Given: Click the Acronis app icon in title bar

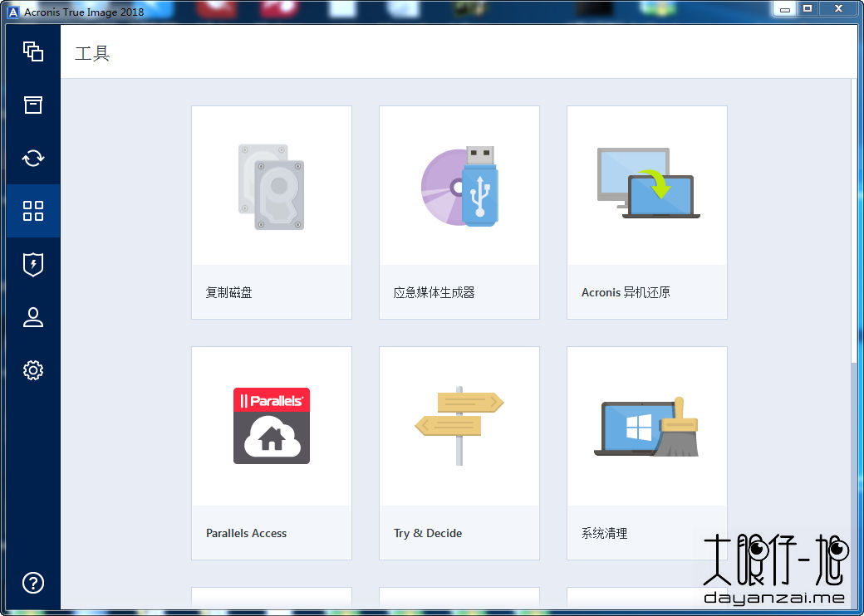Looking at the screenshot, I should pos(14,12).
